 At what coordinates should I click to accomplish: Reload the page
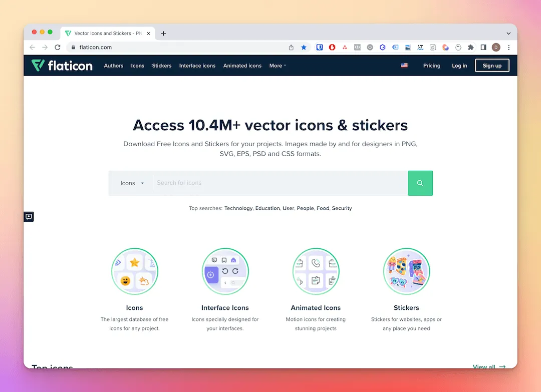click(x=58, y=47)
